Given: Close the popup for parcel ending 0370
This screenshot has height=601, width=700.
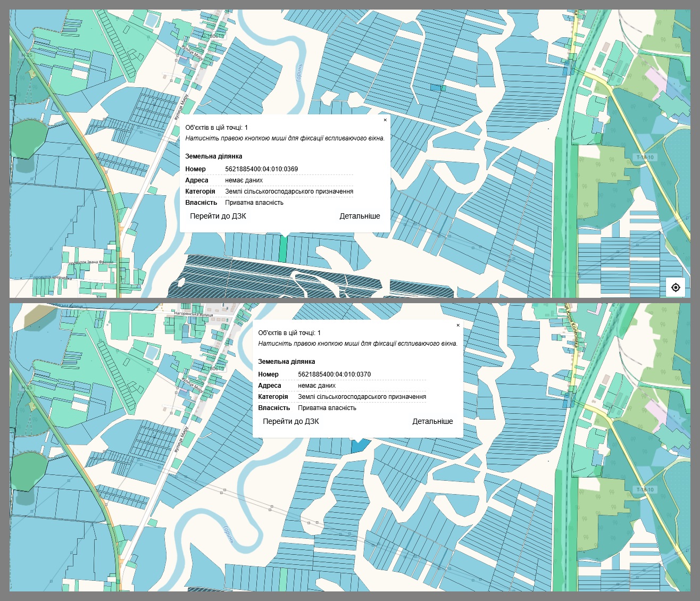Looking at the screenshot, I should 458,325.
